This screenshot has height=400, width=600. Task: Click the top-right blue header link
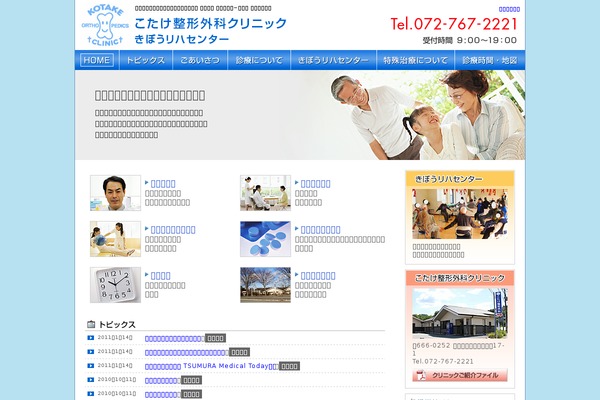coord(509,9)
